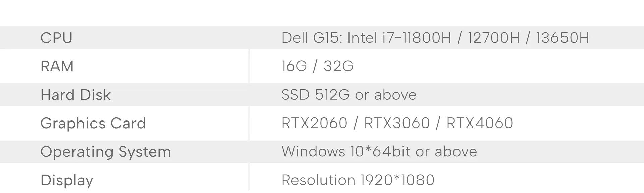Select the RTX2060 graphics option
The width and height of the screenshot is (644, 193).
tap(315, 123)
